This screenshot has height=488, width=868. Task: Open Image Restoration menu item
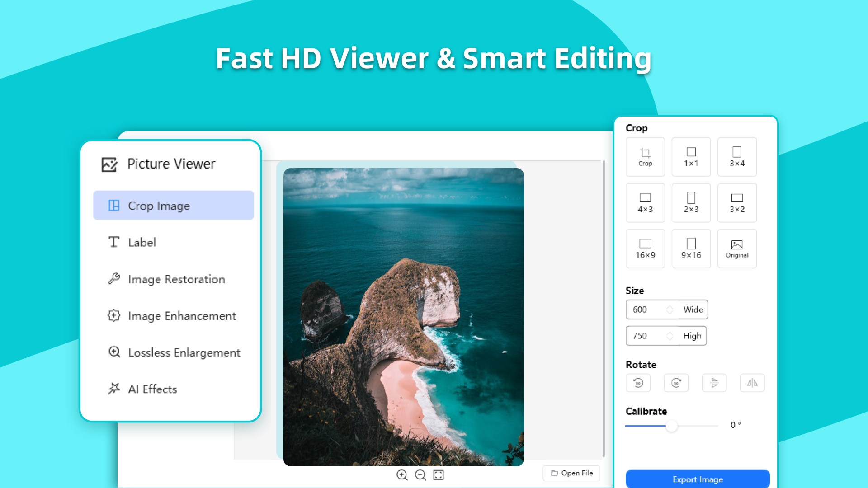pos(176,279)
